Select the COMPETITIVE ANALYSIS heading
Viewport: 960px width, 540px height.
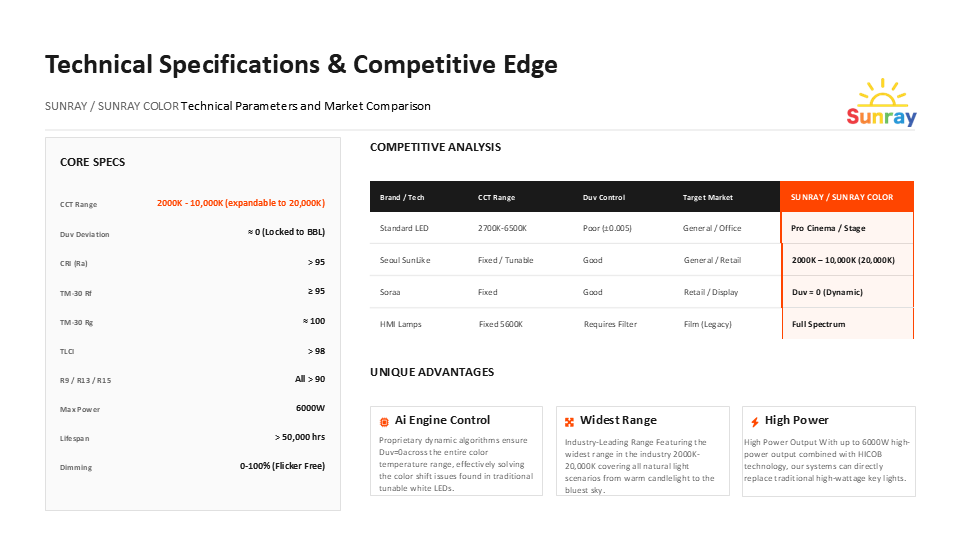435,147
